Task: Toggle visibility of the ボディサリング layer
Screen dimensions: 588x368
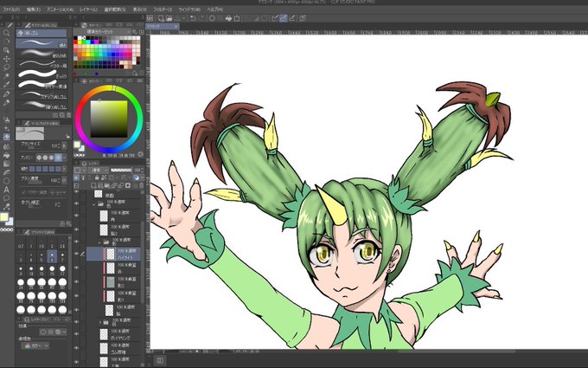Action: [77, 332]
